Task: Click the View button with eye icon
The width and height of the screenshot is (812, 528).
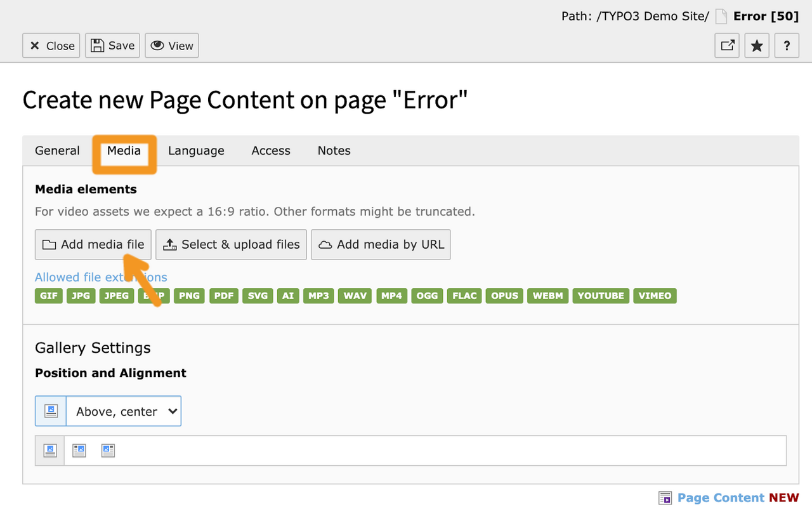Action: pyautogui.click(x=172, y=46)
